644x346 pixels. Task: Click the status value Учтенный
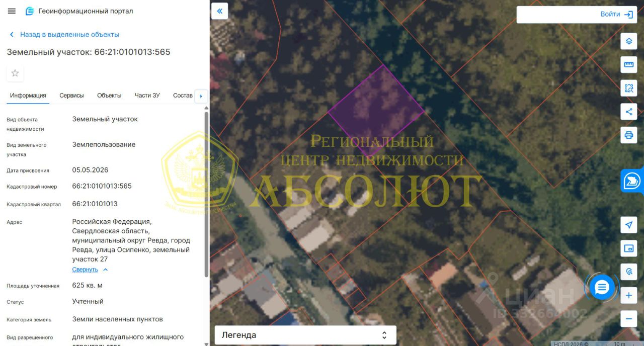[x=88, y=302]
